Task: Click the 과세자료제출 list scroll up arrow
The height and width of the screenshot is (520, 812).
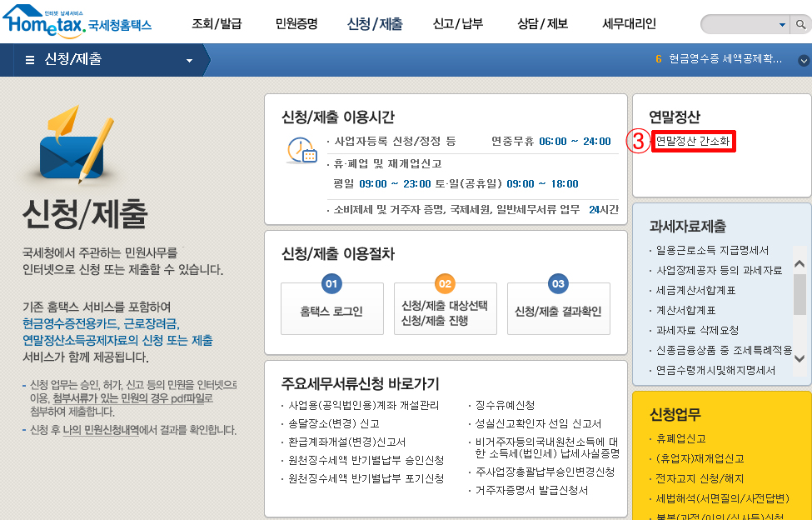Action: pyautogui.click(x=800, y=264)
